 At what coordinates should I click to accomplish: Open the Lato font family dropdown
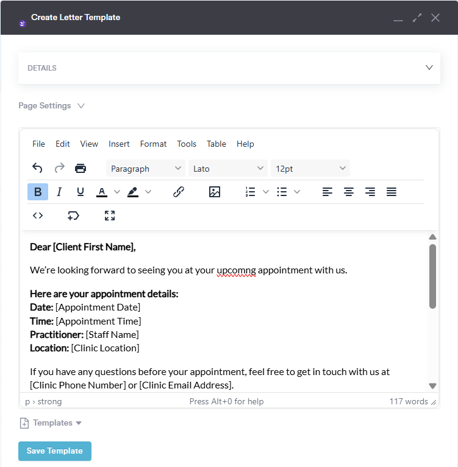(x=228, y=169)
